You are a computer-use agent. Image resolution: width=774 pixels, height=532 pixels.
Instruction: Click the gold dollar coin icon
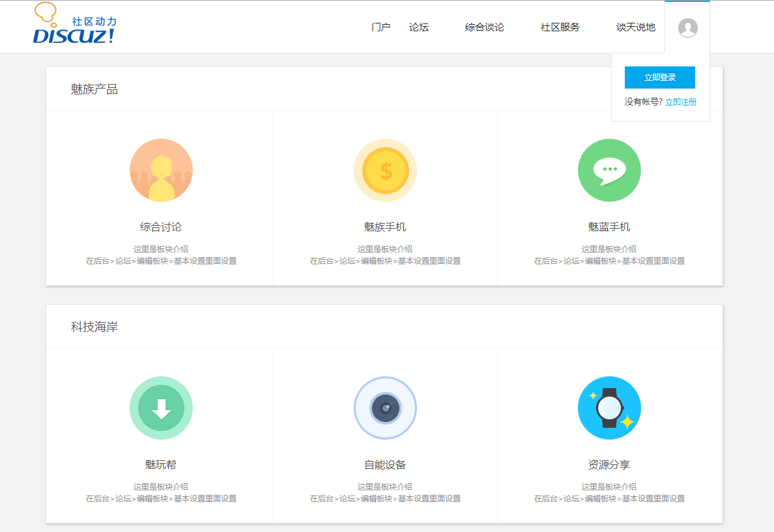tap(385, 170)
